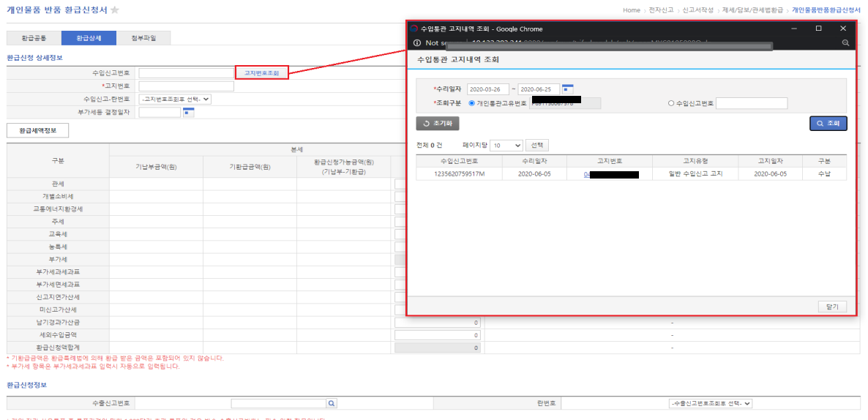Click site info icon beside Not secure
The image size is (868, 420).
(x=417, y=42)
